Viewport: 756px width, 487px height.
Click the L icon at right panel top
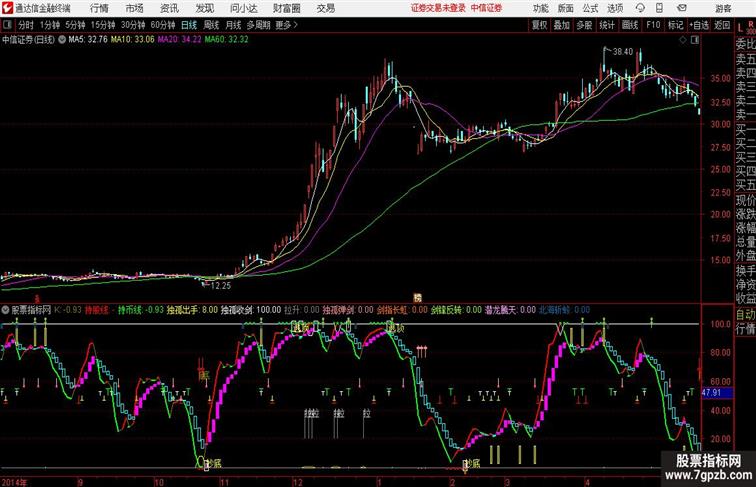click(x=740, y=27)
